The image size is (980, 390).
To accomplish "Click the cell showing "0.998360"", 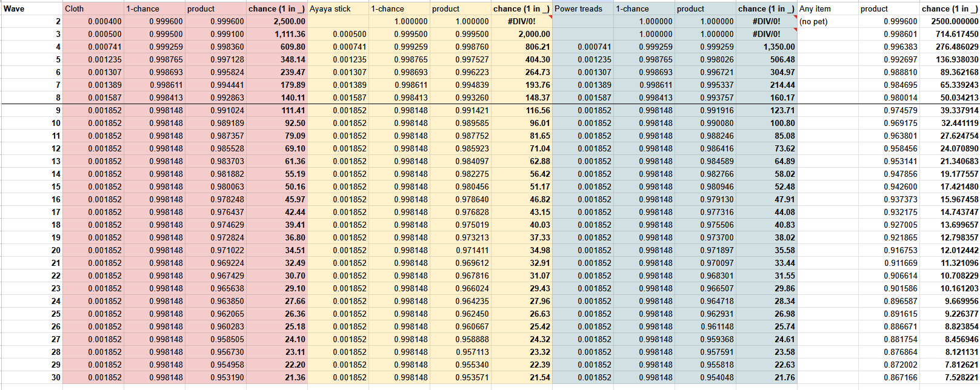I will click(216, 47).
